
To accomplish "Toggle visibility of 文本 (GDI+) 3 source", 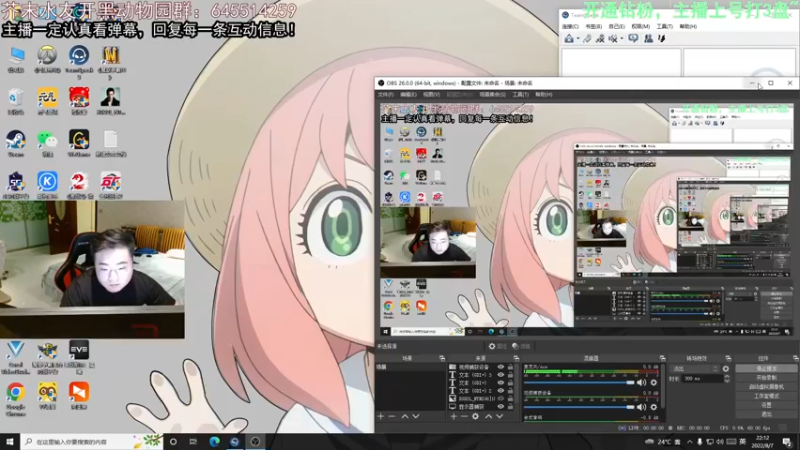I will pos(501,375).
